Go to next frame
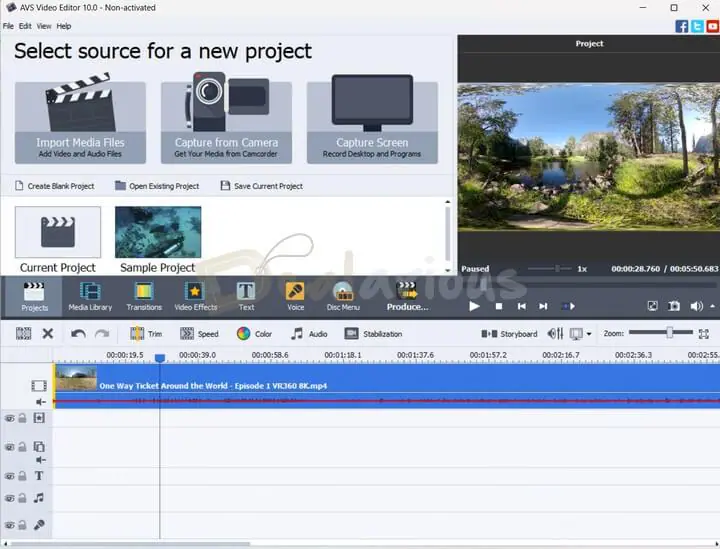This screenshot has width=720, height=549. (543, 306)
